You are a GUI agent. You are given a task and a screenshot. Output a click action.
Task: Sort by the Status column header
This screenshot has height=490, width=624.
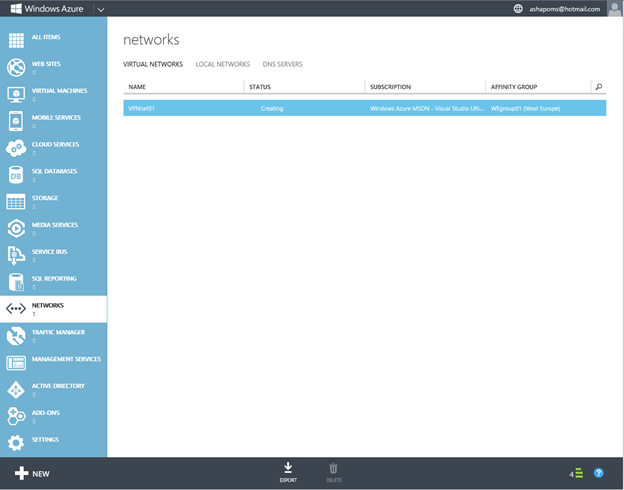coord(260,87)
